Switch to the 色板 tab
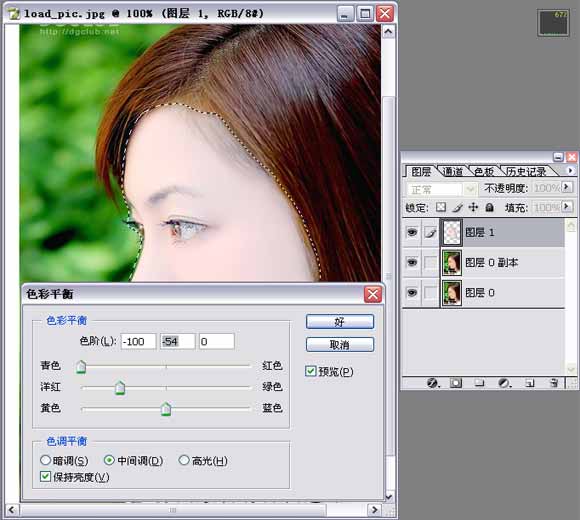The image size is (580, 520). [x=484, y=172]
